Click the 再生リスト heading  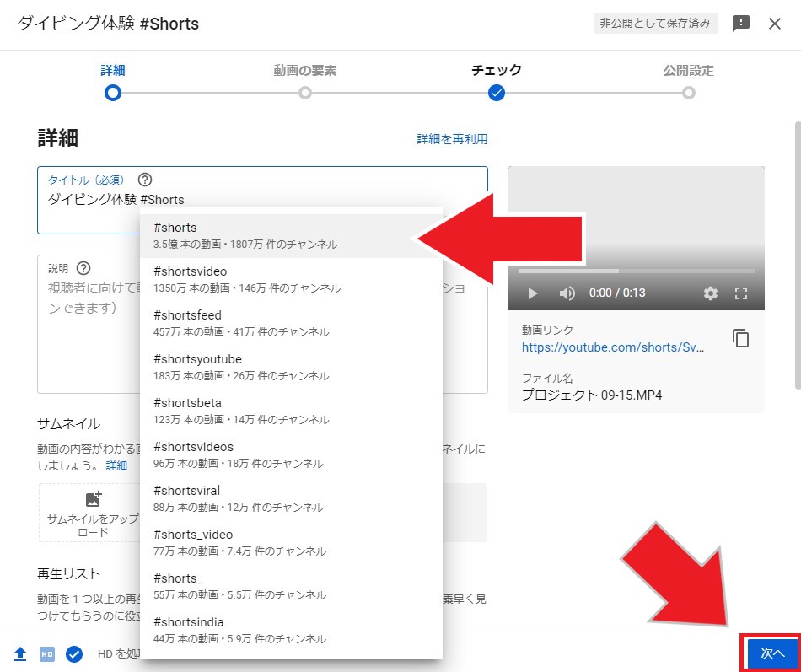coord(68,574)
